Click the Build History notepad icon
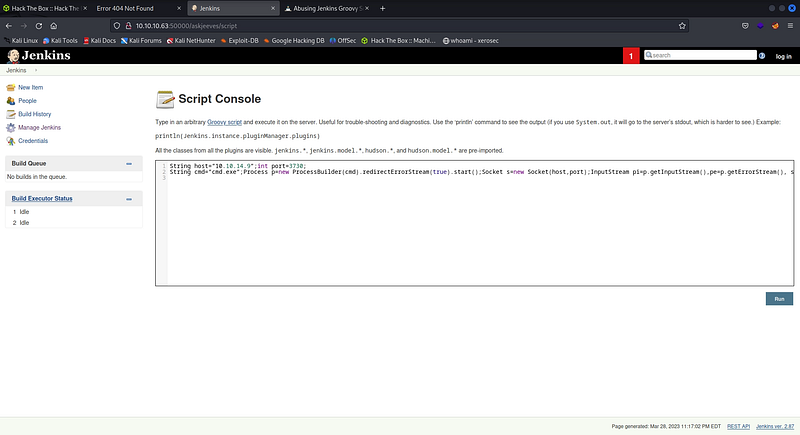 click(11, 114)
